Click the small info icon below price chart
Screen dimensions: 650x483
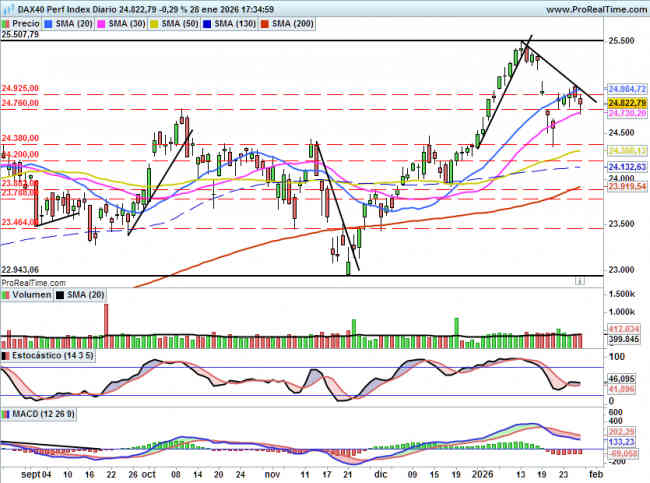pyautogui.click(x=579, y=283)
